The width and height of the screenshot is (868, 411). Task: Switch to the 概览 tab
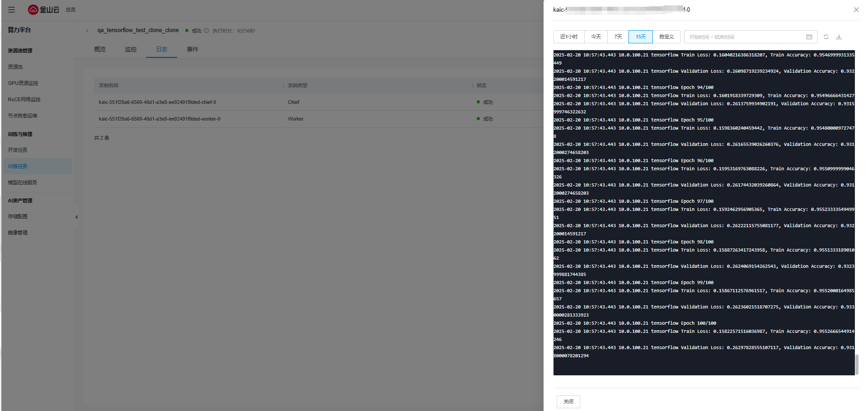click(100, 49)
